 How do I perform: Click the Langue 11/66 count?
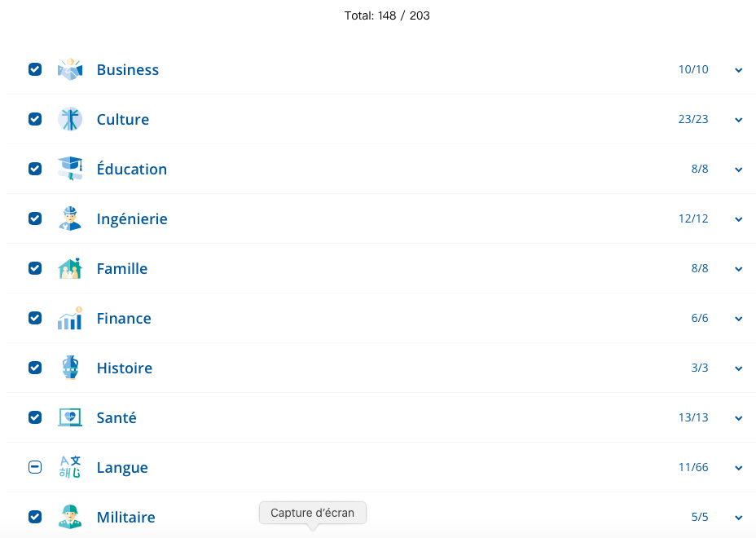point(693,468)
